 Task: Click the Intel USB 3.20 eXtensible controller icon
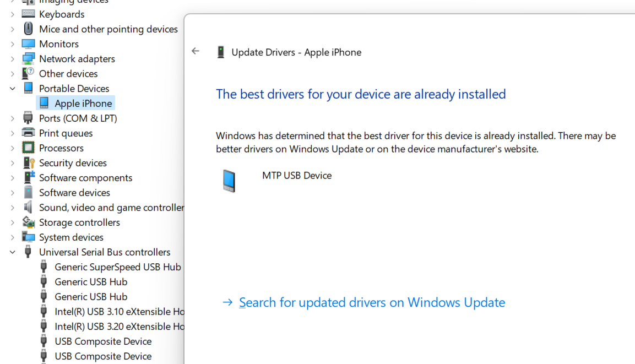point(44,327)
